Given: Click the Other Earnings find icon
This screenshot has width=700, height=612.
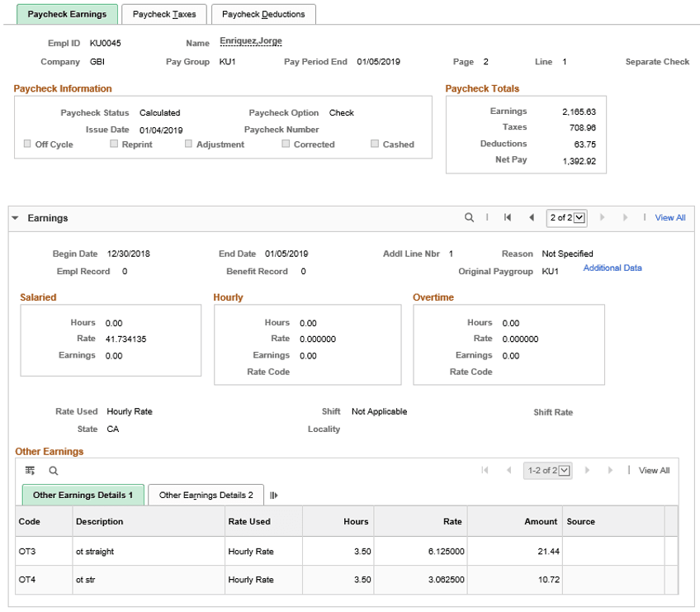Looking at the screenshot, I should 53,470.
